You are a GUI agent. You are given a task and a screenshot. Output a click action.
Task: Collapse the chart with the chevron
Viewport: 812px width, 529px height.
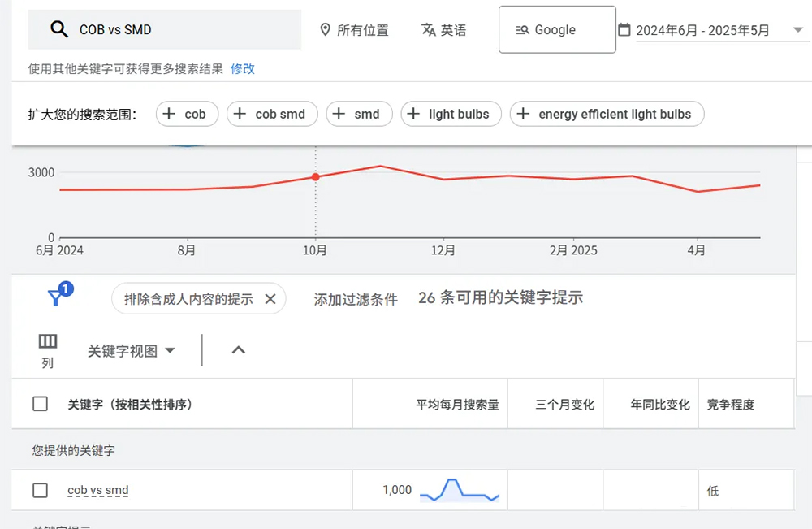click(x=238, y=350)
